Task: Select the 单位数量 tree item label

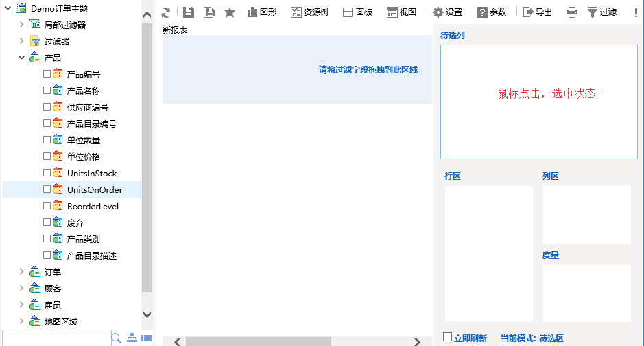Action: point(84,140)
